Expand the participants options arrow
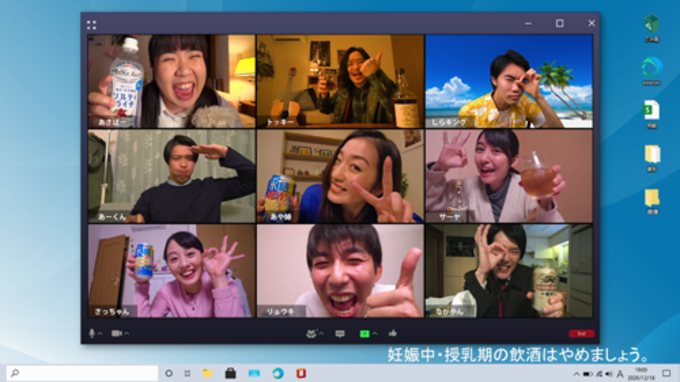This screenshot has height=382, width=680. 321,333
